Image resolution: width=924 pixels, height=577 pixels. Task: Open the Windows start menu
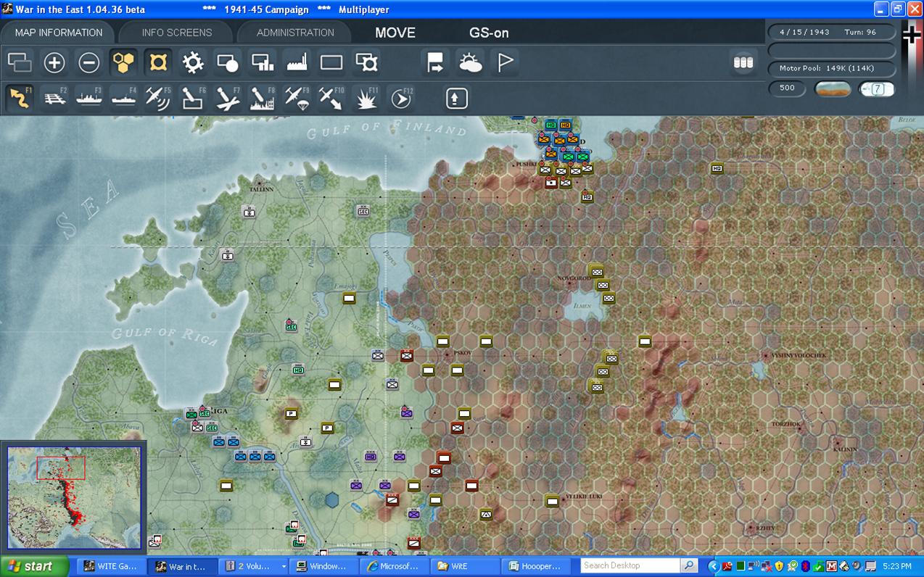(x=35, y=567)
